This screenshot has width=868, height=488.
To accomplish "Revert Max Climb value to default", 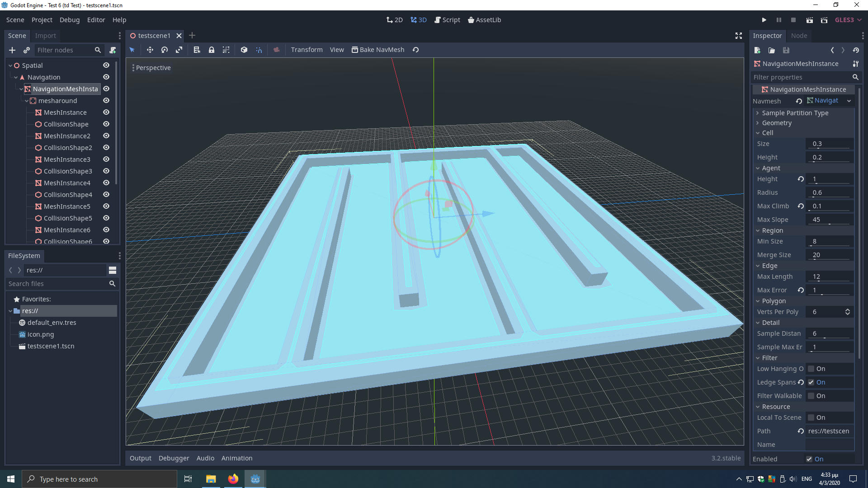I will point(801,206).
